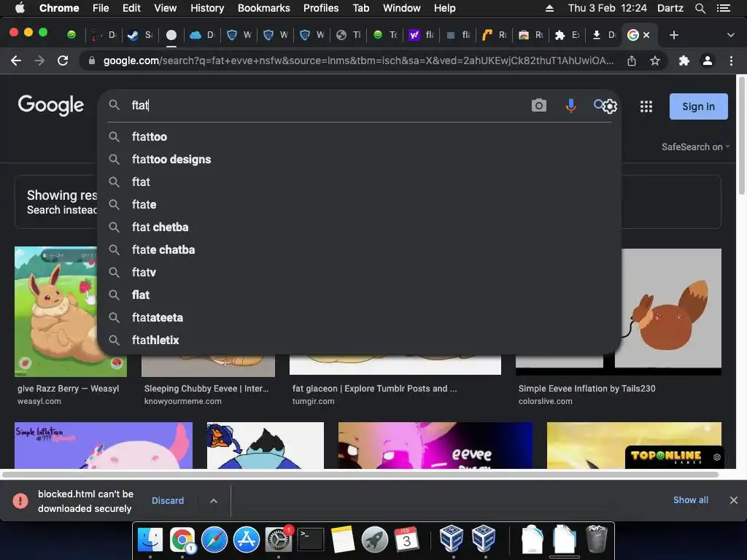Screen dimensions: 747x560
Task: Share this page from address bar
Action: pos(632,61)
